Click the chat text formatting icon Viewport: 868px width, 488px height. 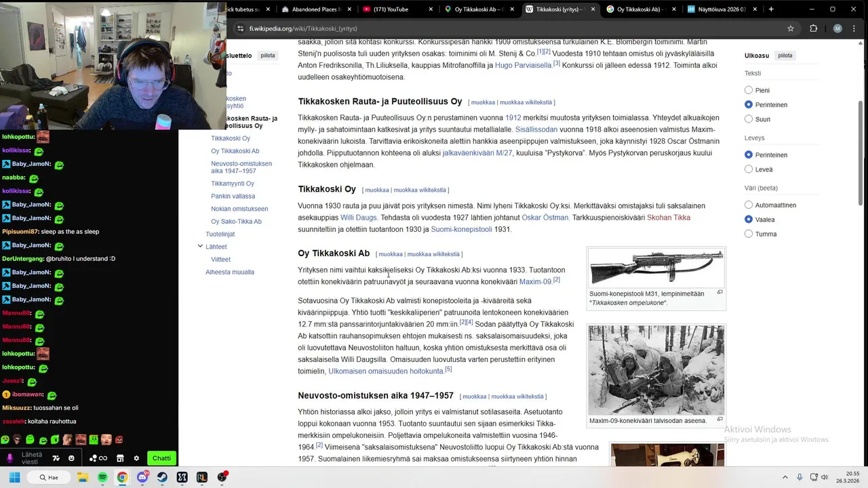pos(56,458)
